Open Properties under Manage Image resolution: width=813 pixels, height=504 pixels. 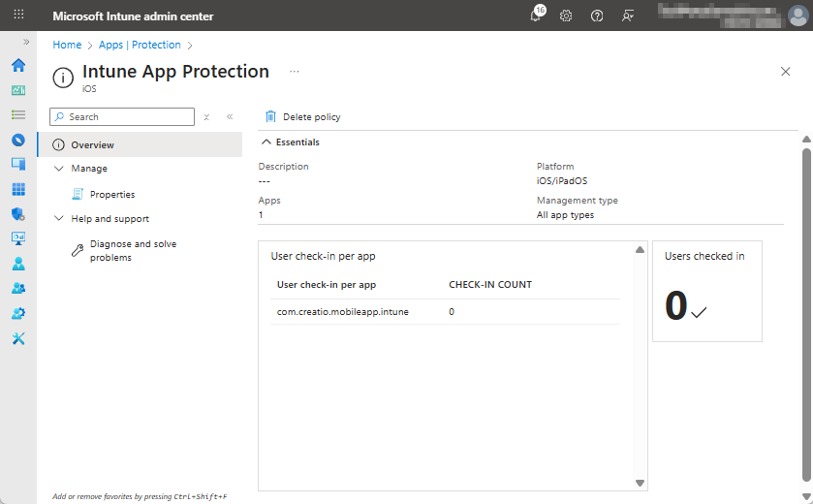pos(111,195)
